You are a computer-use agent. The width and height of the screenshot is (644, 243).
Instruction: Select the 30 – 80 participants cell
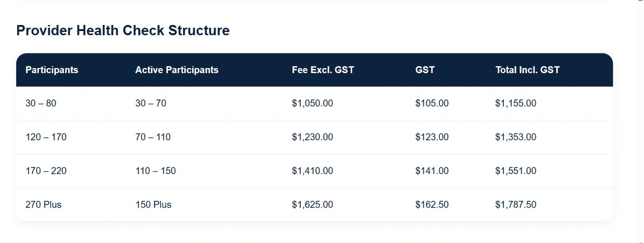pyautogui.click(x=41, y=103)
